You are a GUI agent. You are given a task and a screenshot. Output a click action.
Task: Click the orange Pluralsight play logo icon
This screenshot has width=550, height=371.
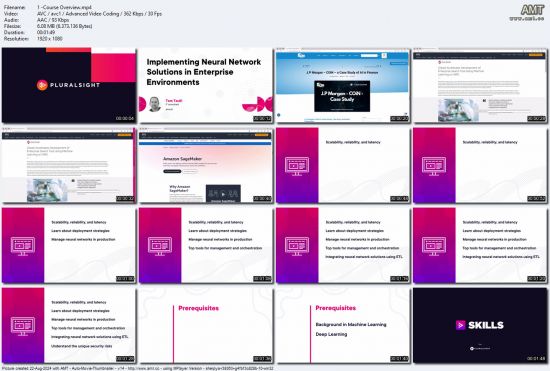pos(42,85)
